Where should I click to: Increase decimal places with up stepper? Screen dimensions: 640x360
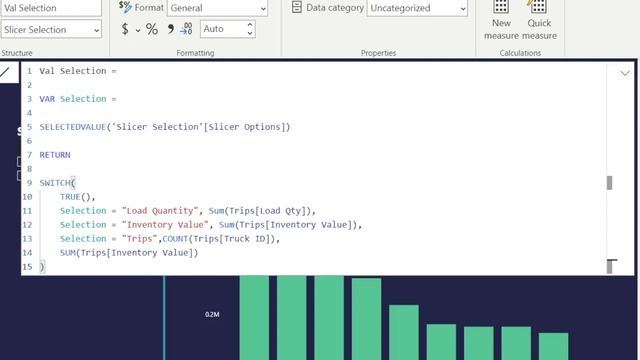250,25
